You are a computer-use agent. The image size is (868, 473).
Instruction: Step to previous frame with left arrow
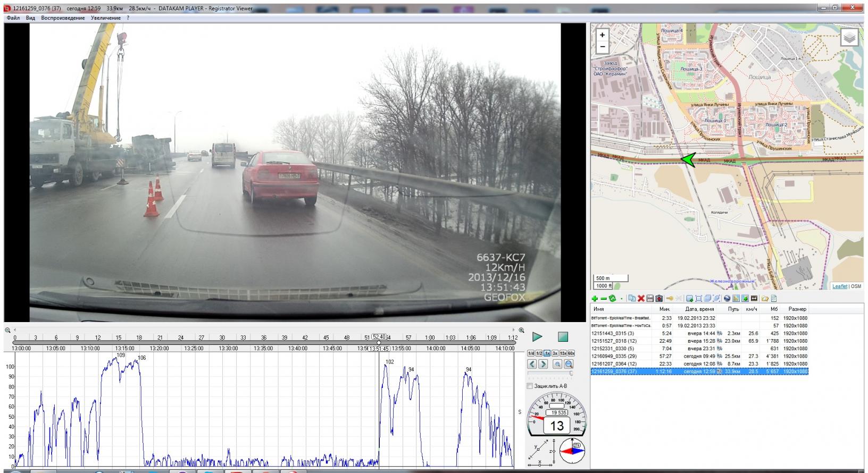[x=532, y=364]
